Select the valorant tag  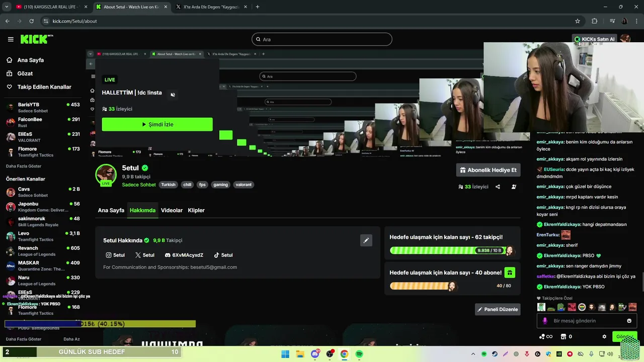click(x=244, y=185)
